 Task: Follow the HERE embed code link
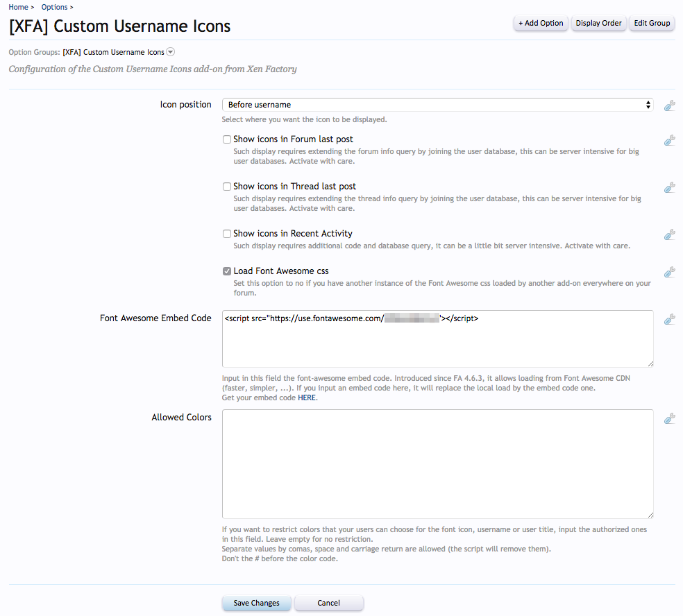coord(307,397)
